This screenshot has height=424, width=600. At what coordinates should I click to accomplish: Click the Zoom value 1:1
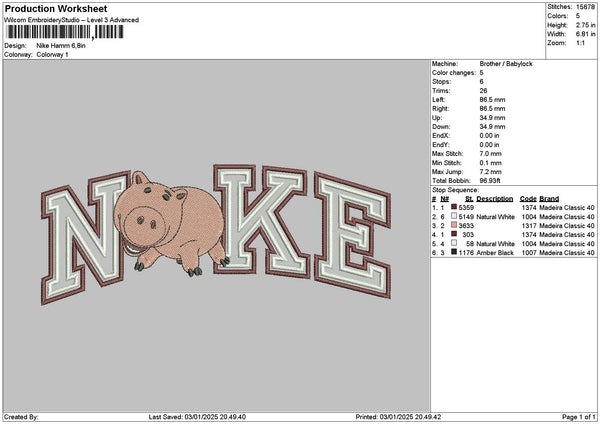pos(580,43)
